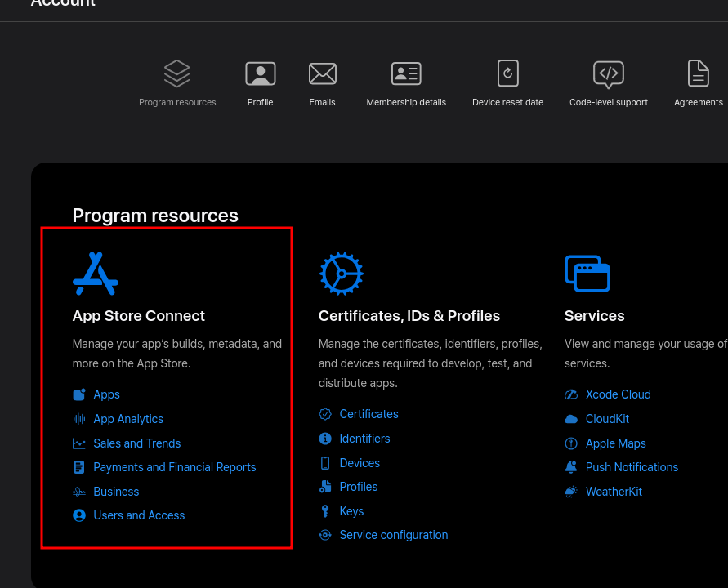Open the Code-level support icon
This screenshot has width=728, height=588.
point(608,73)
